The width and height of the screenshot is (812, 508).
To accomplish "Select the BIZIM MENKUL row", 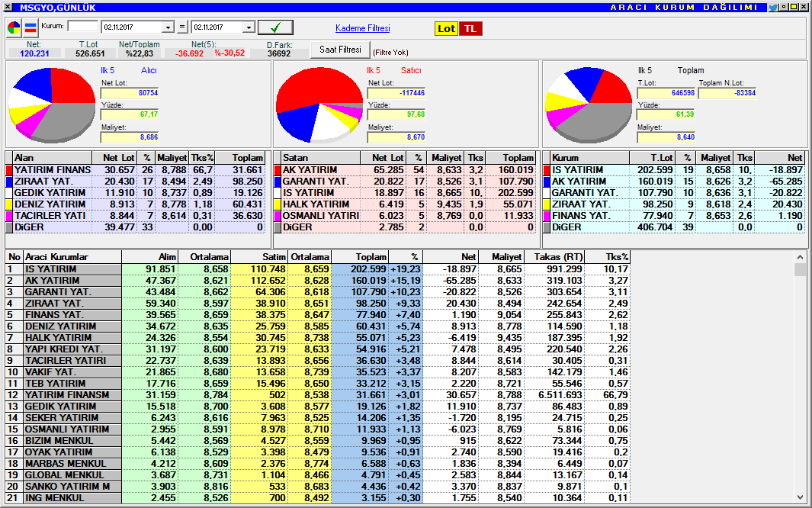I will (x=317, y=441).
